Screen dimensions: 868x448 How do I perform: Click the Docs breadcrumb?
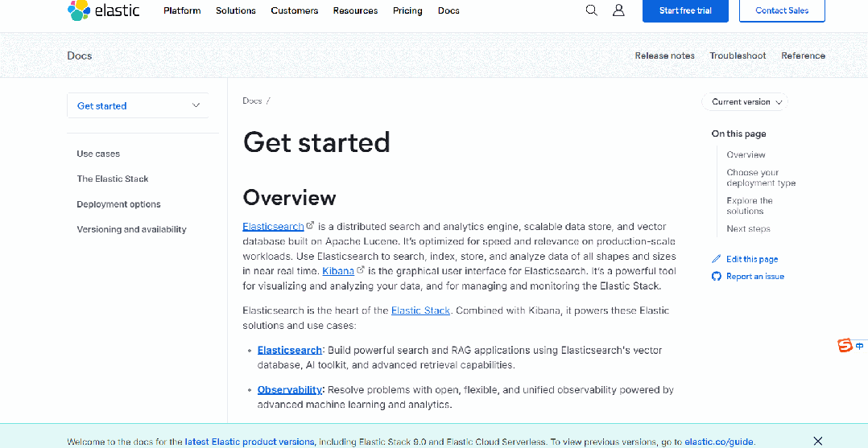252,101
